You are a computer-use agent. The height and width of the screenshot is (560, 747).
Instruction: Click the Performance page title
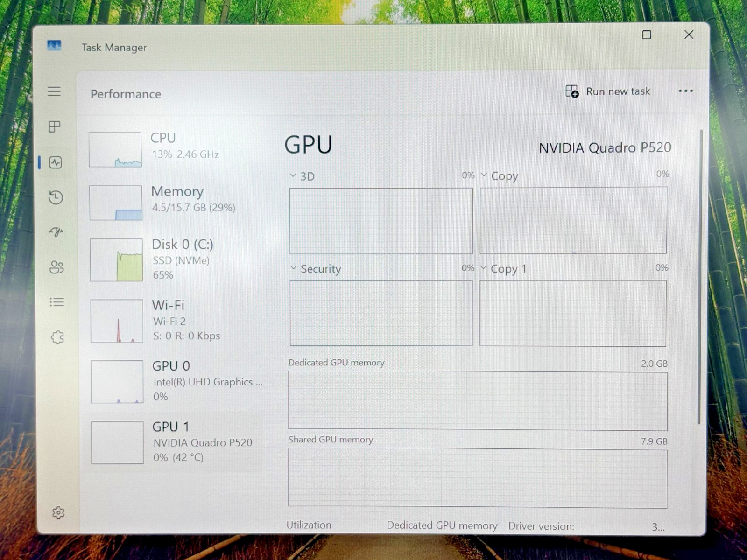coord(126,94)
